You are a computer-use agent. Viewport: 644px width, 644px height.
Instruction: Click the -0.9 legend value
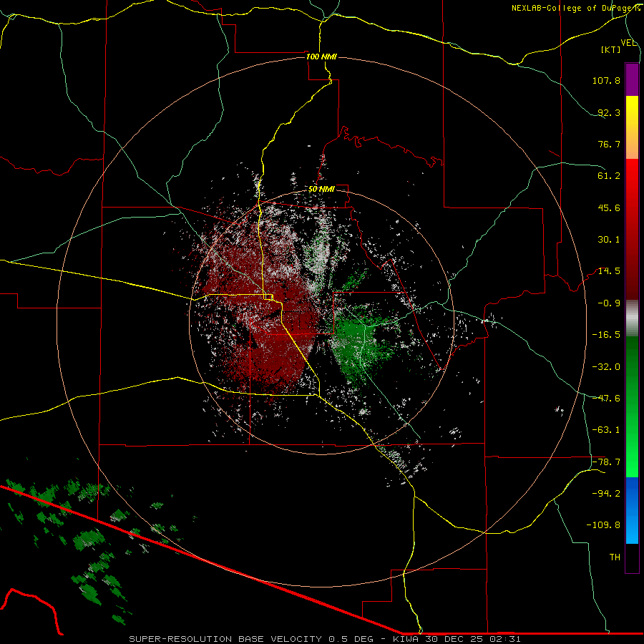(609, 303)
